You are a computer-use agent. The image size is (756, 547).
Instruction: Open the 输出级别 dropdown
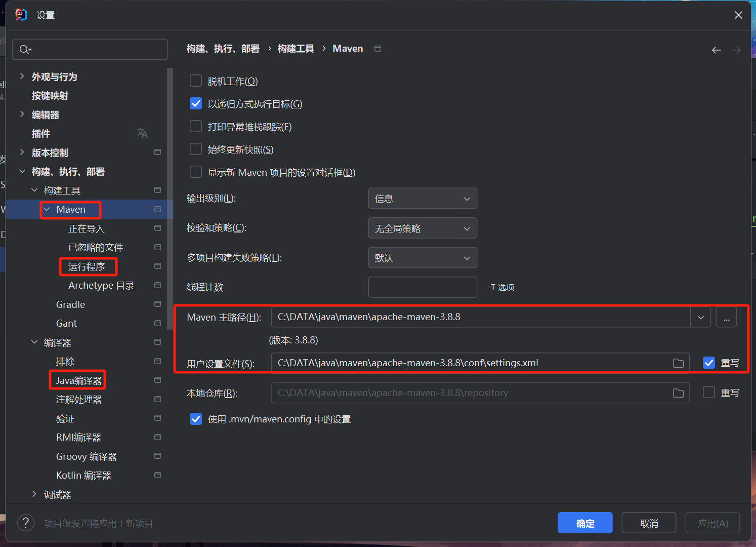(423, 198)
